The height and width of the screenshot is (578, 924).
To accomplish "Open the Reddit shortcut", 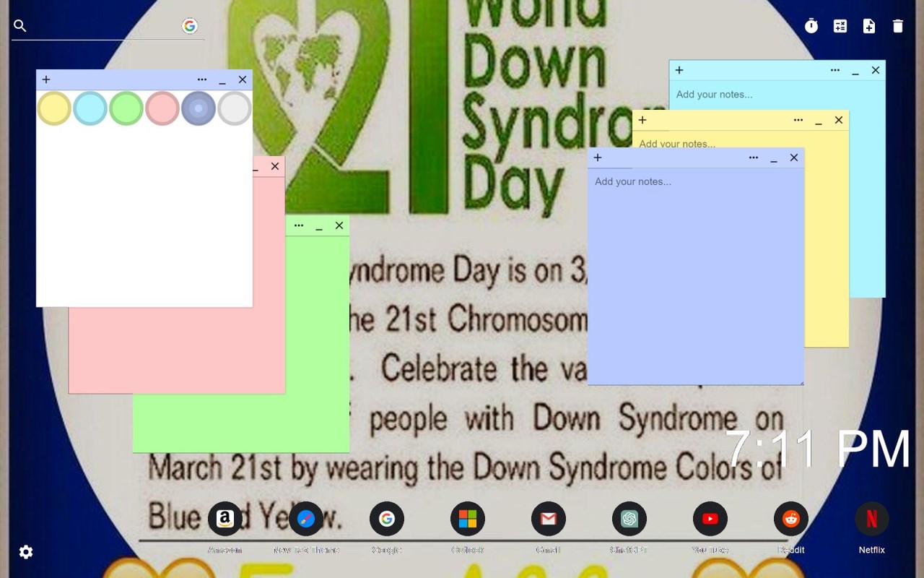I will (x=791, y=519).
